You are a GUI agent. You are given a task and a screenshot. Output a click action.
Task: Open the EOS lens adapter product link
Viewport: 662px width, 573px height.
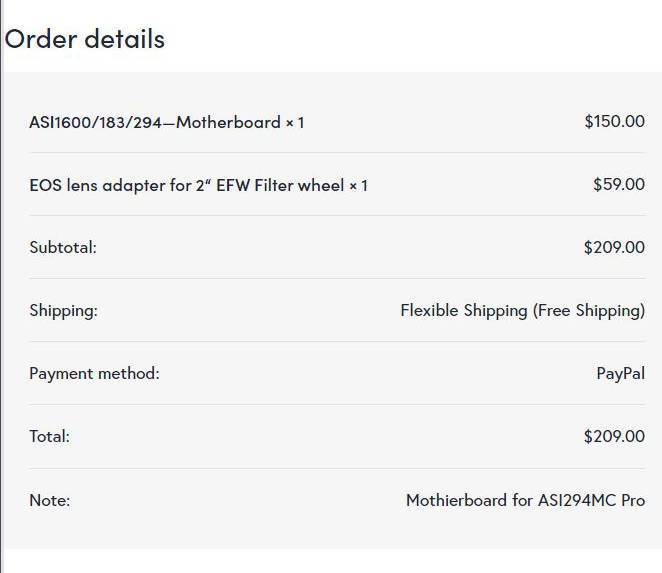coord(187,185)
